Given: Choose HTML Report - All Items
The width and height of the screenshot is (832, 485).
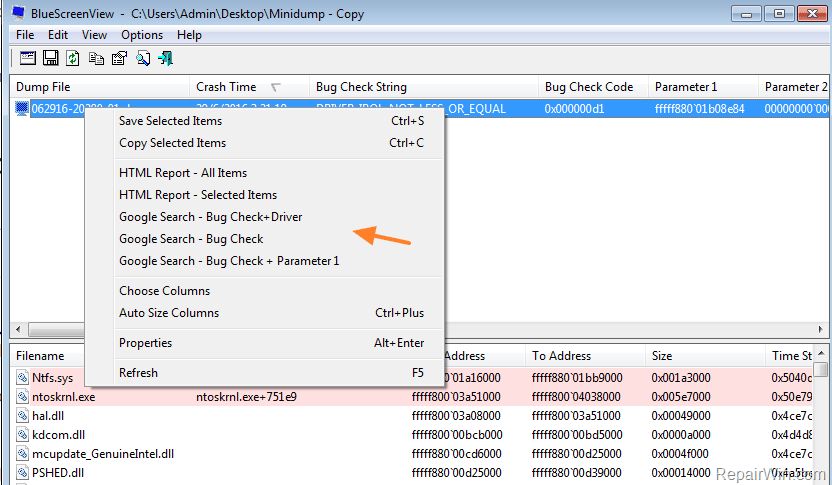Looking at the screenshot, I should pyautogui.click(x=183, y=173).
